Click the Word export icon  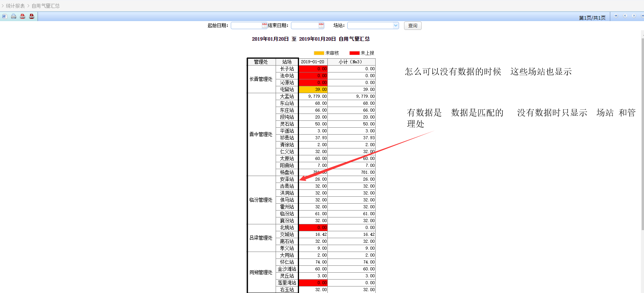(4, 16)
